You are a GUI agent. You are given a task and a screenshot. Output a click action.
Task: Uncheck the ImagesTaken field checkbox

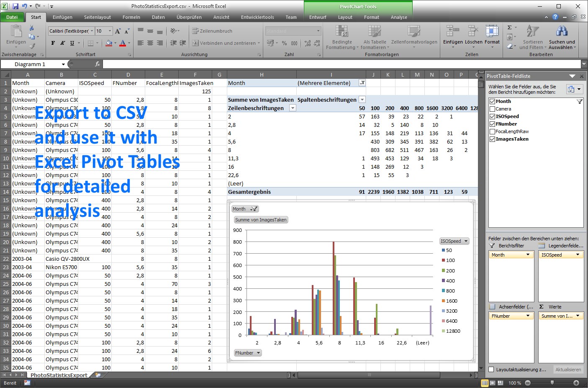coord(492,139)
